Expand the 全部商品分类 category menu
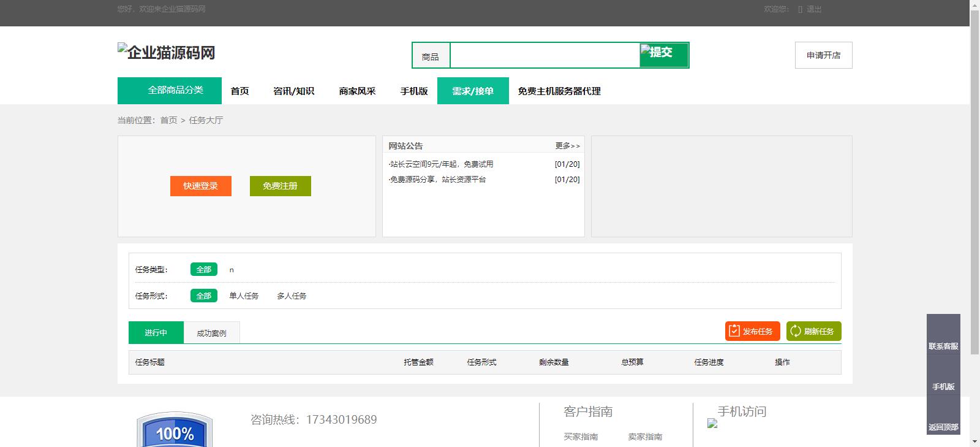Viewport: 980px width, 447px height. coord(170,90)
